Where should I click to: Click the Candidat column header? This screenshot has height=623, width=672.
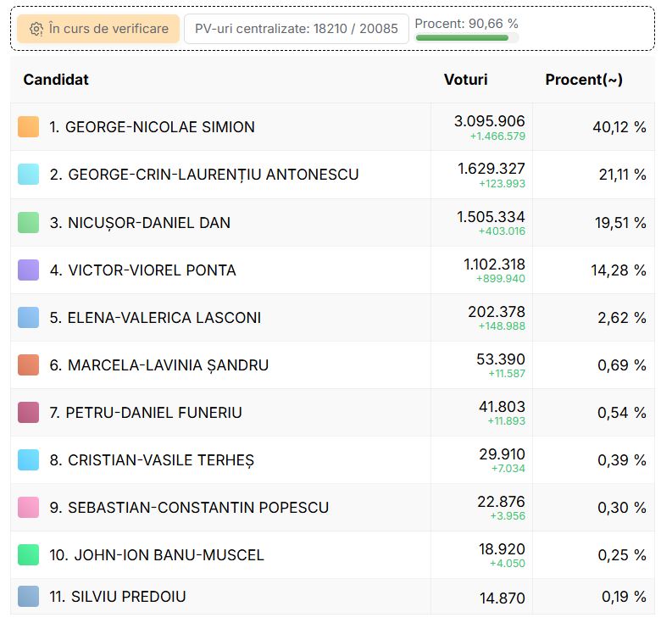click(56, 80)
